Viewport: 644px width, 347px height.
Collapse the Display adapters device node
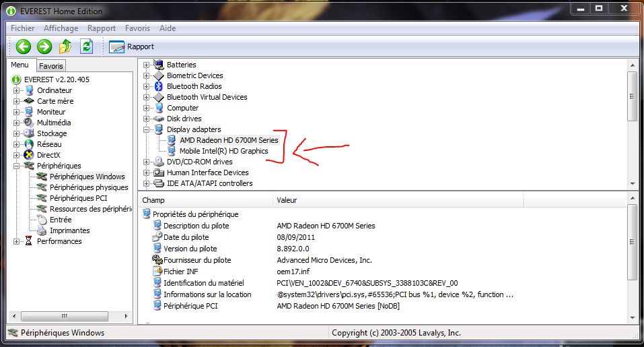(x=146, y=129)
